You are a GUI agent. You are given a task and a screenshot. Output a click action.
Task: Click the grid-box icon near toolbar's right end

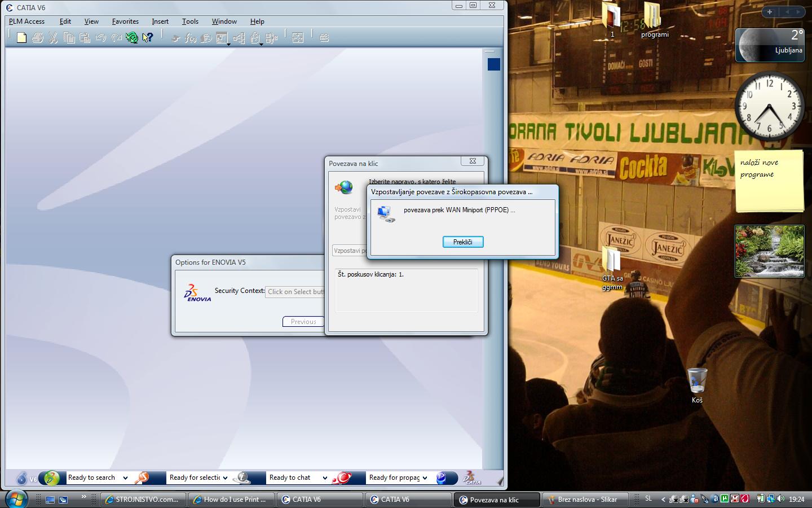pyautogui.click(x=298, y=38)
